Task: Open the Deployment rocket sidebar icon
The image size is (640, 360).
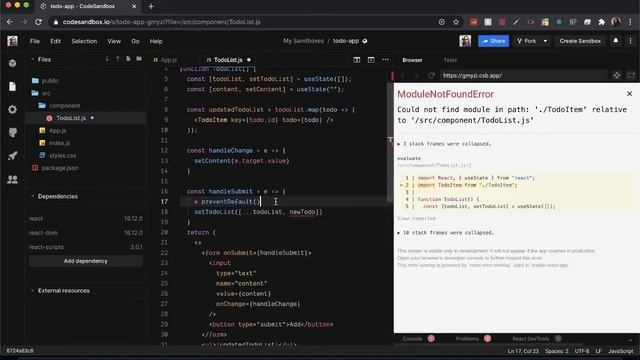Action: 13,156
